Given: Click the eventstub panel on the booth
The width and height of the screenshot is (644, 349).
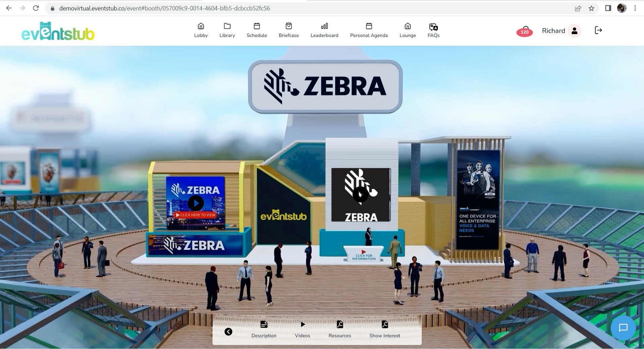Looking at the screenshot, I should coord(284,215).
